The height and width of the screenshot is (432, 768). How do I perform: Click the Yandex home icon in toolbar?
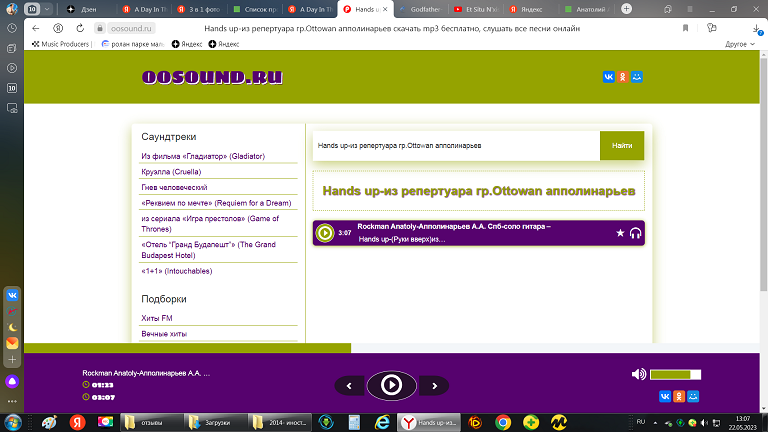click(x=58, y=28)
